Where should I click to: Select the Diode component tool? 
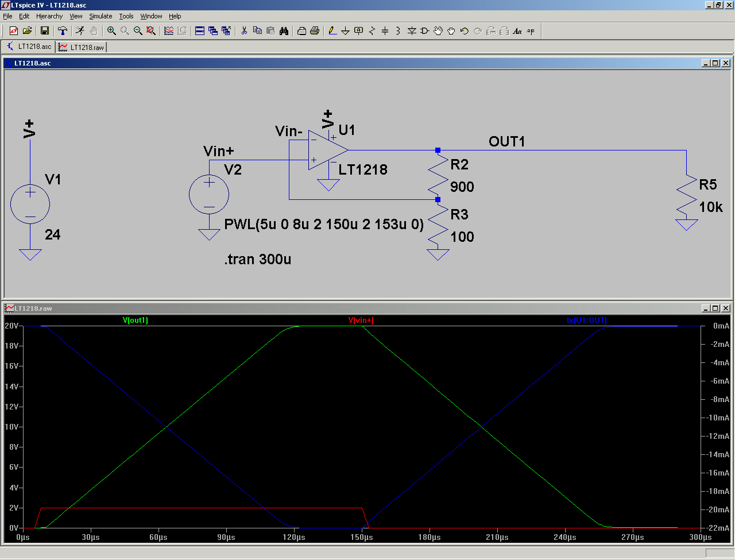pos(411,31)
